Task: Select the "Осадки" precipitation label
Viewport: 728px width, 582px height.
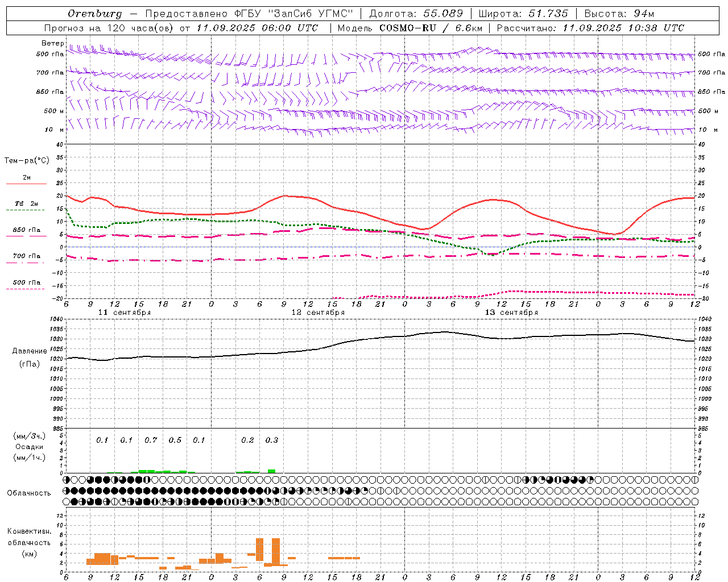Action: [x=30, y=447]
